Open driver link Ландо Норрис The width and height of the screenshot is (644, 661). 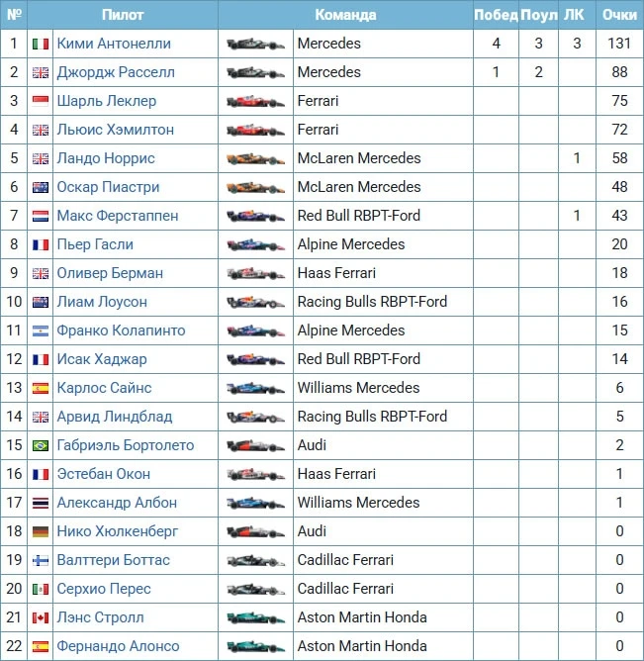pyautogui.click(x=106, y=158)
